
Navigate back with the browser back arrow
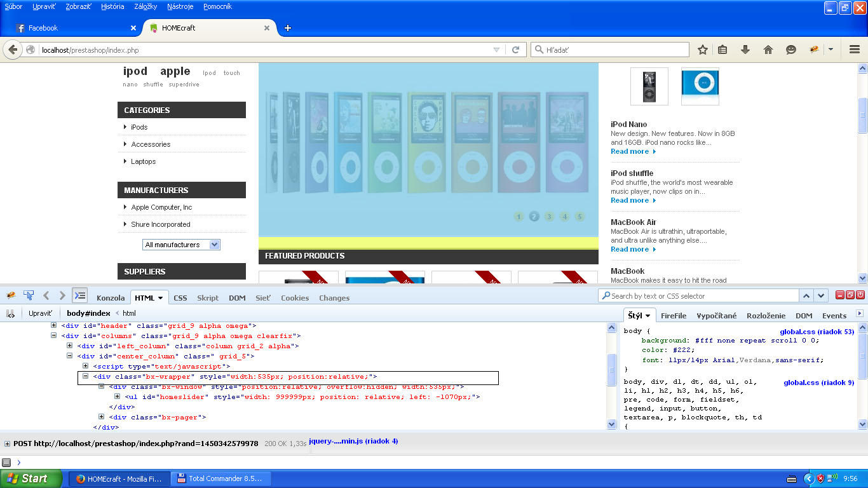[13, 50]
